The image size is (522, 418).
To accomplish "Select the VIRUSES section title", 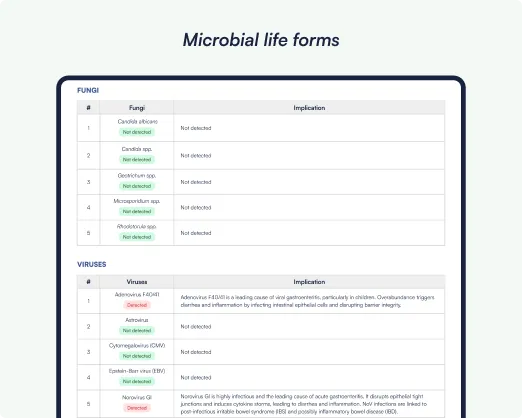I will point(92,264).
